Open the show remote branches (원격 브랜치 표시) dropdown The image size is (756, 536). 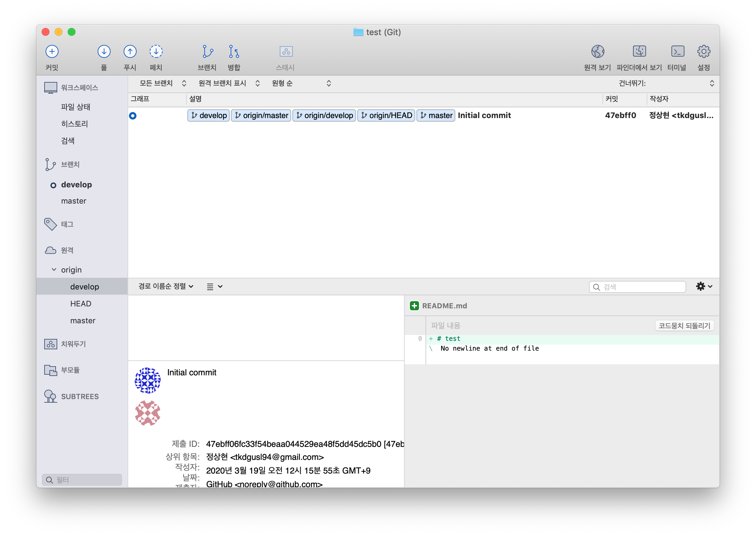[x=229, y=83]
